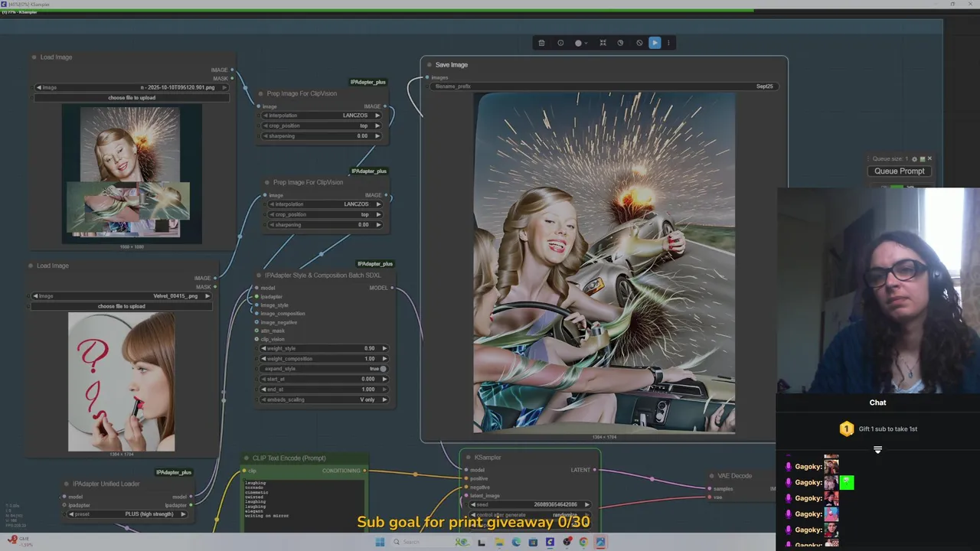
Task: Click the VAE Decode node title
Action: tap(734, 476)
